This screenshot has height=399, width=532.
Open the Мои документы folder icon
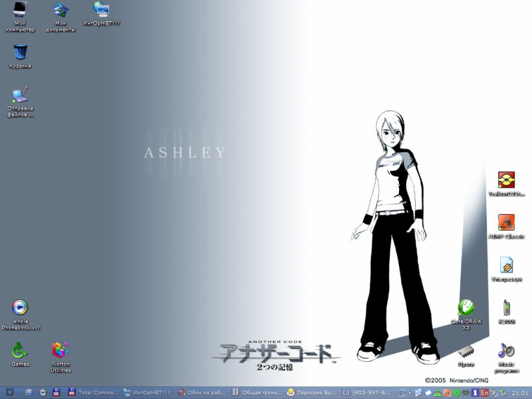[61, 17]
